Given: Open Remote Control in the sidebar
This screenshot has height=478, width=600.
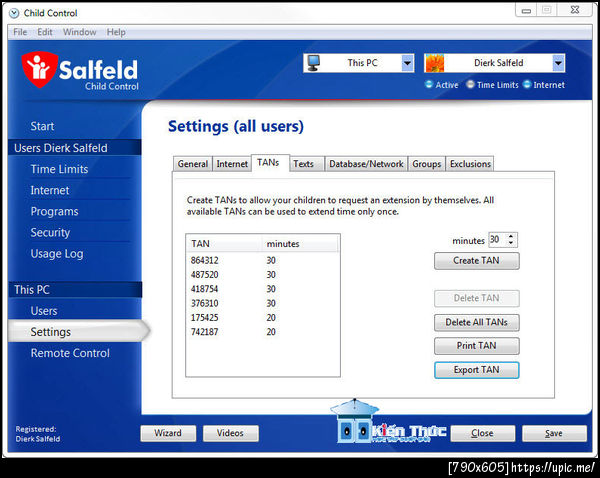Looking at the screenshot, I should 70,353.
